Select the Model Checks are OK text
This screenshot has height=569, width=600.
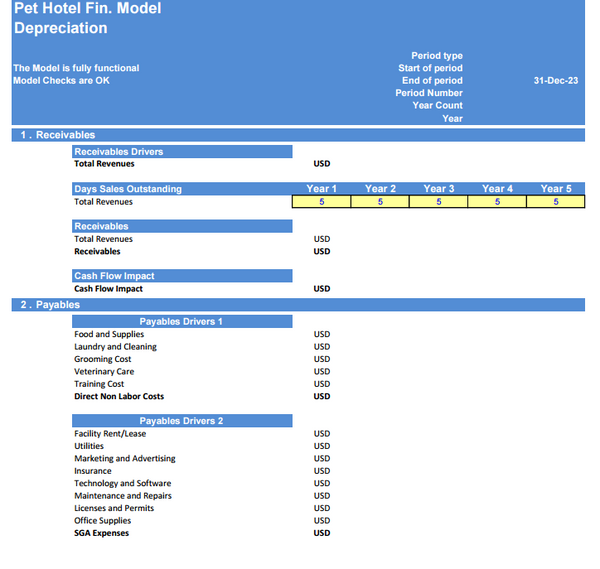[61, 81]
